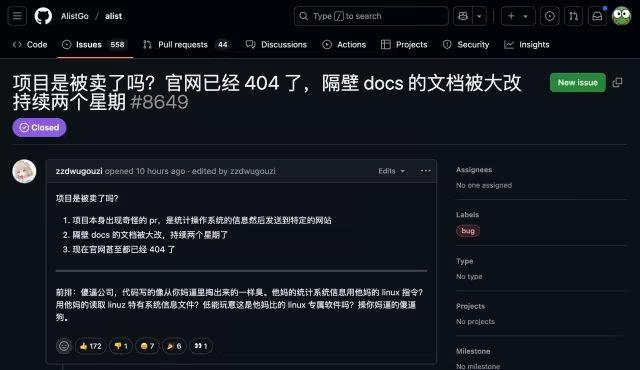This screenshot has width=640, height=370.
Task: Switch to the Discussions tab
Action: (x=276, y=44)
